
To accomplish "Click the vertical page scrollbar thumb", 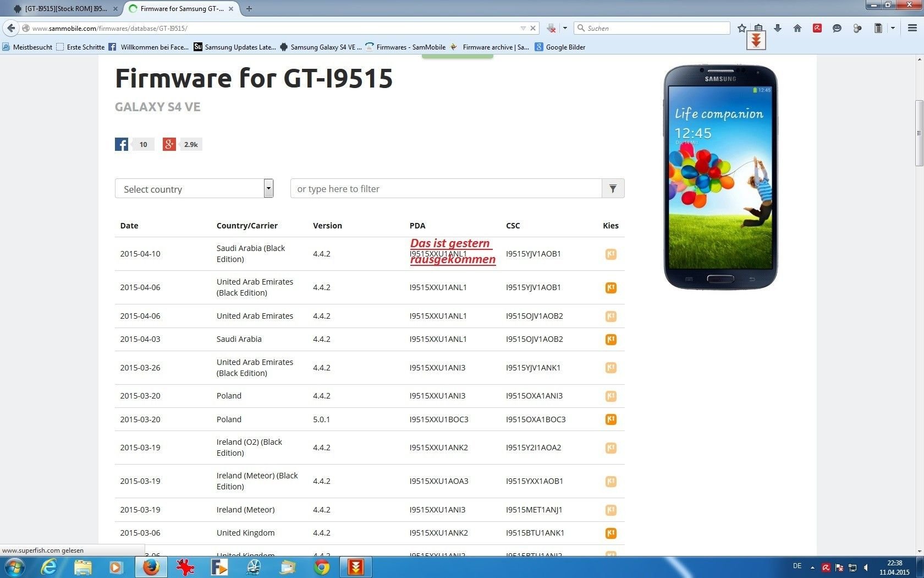I will coord(919,133).
